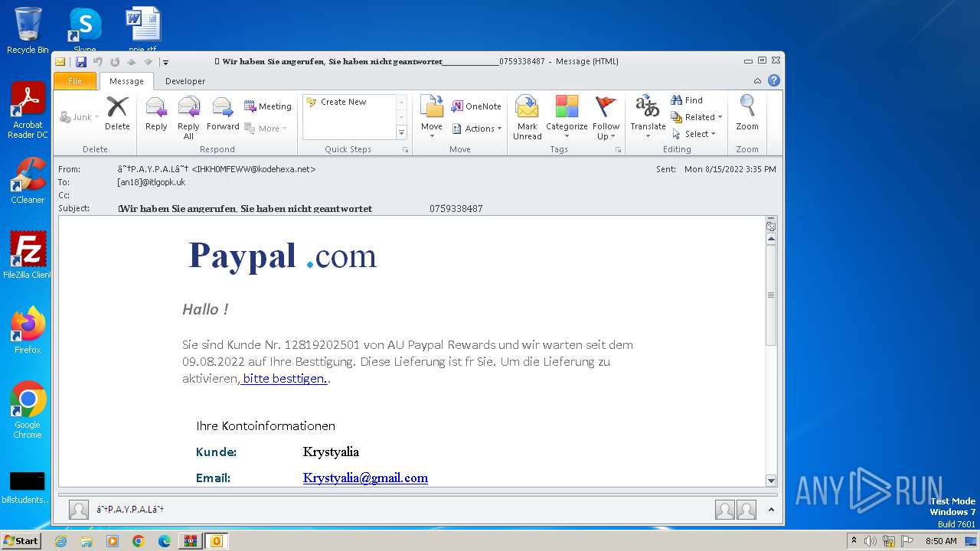
Task: Go to the previous item arrow
Action: (131, 62)
